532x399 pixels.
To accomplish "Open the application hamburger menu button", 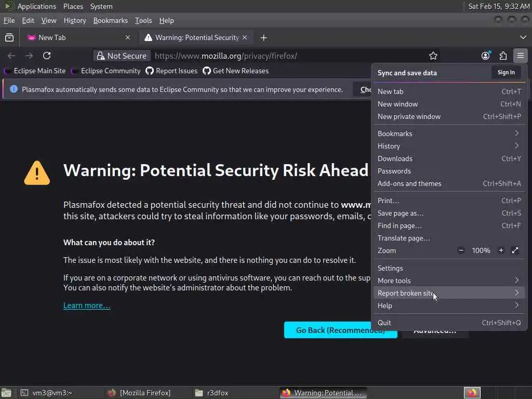I will (x=520, y=56).
